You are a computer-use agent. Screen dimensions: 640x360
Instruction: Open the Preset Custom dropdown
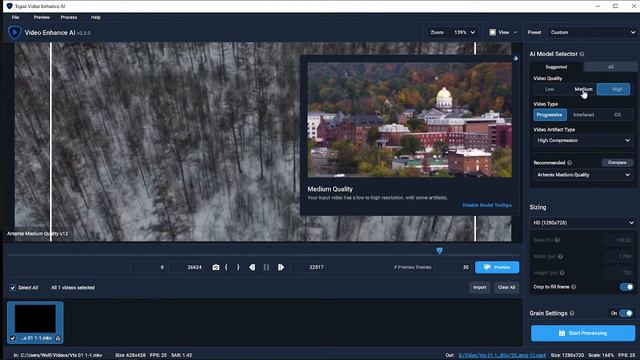click(x=592, y=32)
